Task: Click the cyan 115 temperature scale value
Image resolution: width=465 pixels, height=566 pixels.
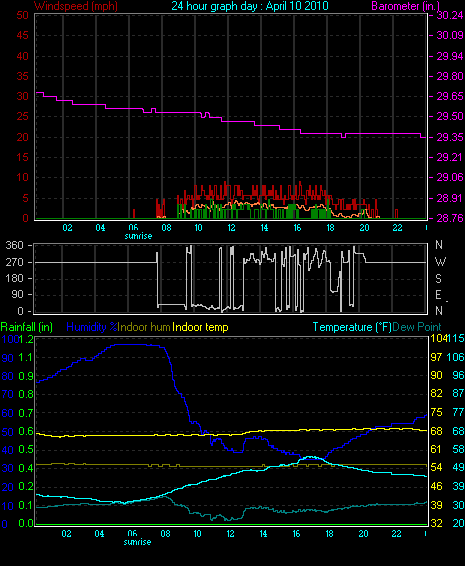Action: tap(456, 339)
